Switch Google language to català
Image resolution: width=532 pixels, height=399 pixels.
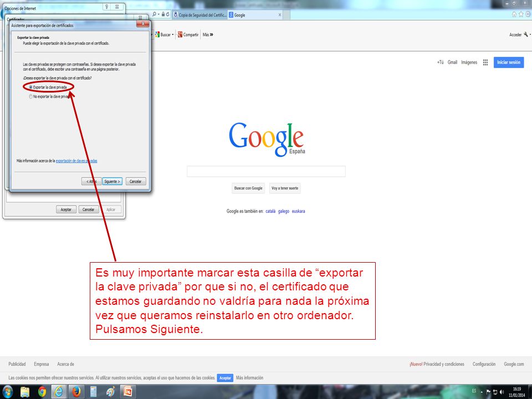pyautogui.click(x=270, y=211)
